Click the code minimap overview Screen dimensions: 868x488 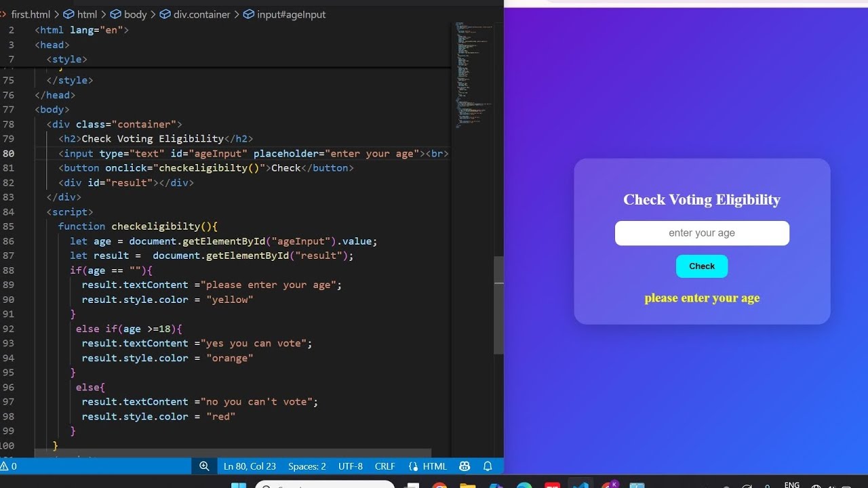(474, 75)
